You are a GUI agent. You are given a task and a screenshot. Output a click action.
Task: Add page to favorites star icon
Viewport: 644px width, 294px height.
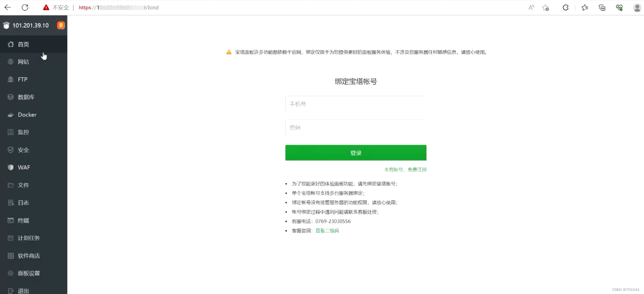(546, 8)
